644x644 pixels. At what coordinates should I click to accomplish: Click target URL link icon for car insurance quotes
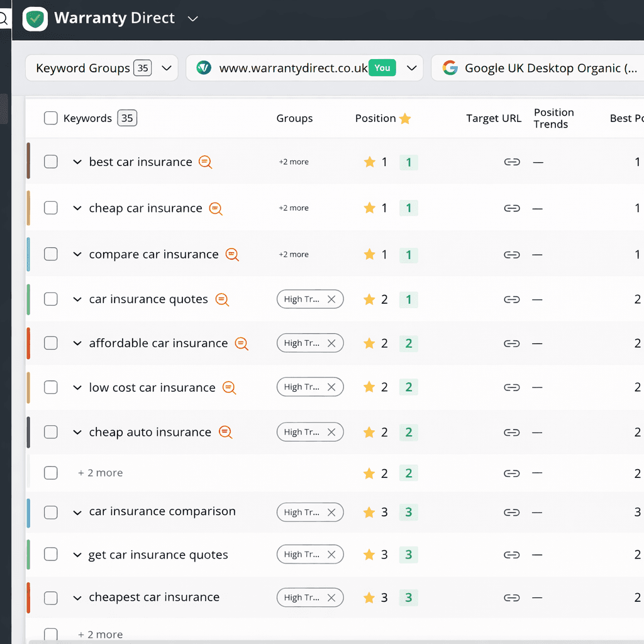click(512, 299)
